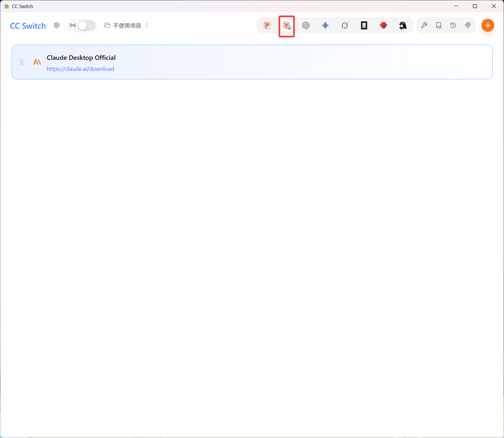The width and height of the screenshot is (504, 438).
Task: Click the paperclip icon in toolbar
Action: pos(468,25)
